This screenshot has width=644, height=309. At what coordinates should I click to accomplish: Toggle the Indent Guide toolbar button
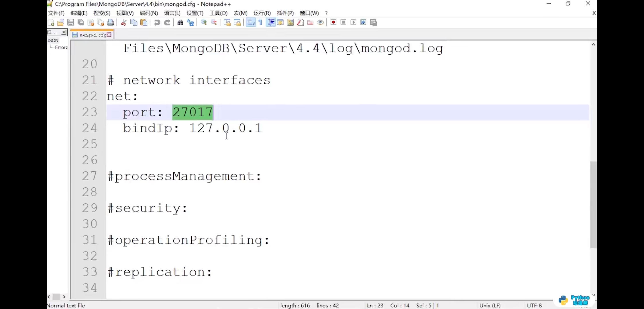(271, 22)
